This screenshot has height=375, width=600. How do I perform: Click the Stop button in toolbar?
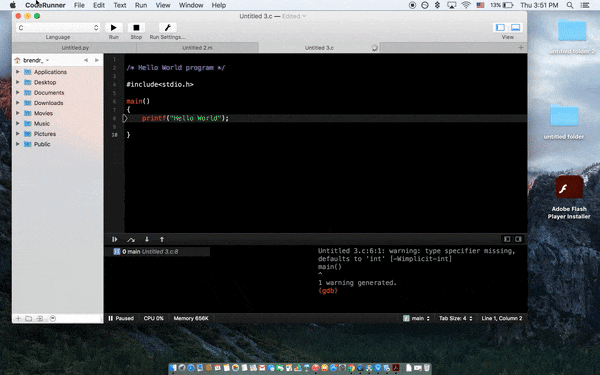(136, 28)
